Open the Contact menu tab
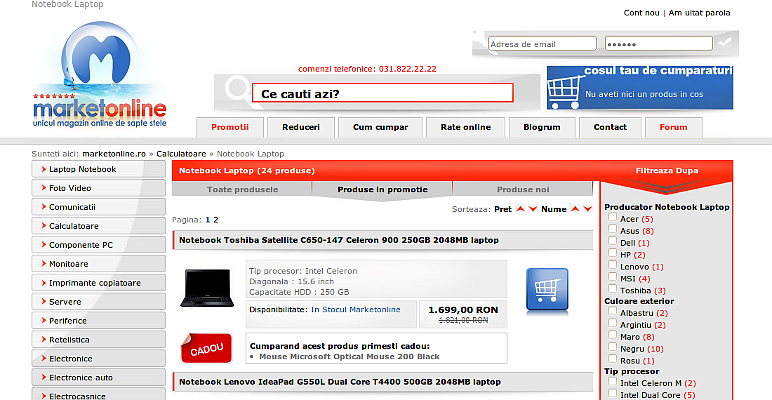 tap(610, 127)
